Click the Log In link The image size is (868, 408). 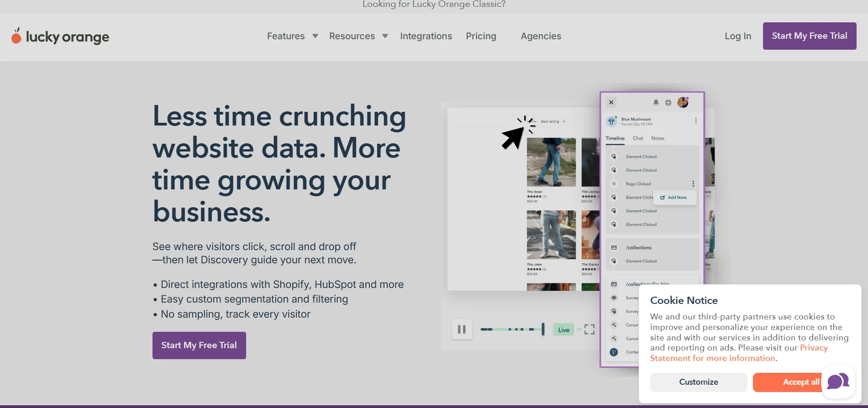[x=737, y=36]
